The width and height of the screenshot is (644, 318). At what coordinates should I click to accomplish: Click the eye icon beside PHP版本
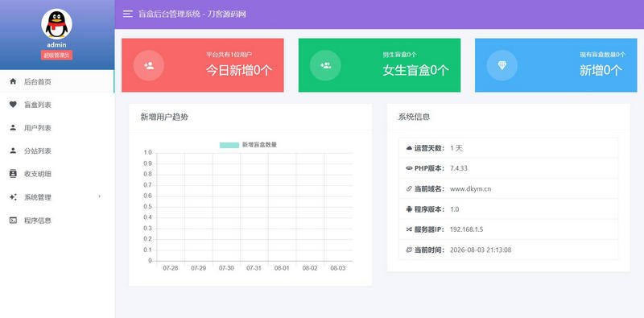(x=409, y=168)
